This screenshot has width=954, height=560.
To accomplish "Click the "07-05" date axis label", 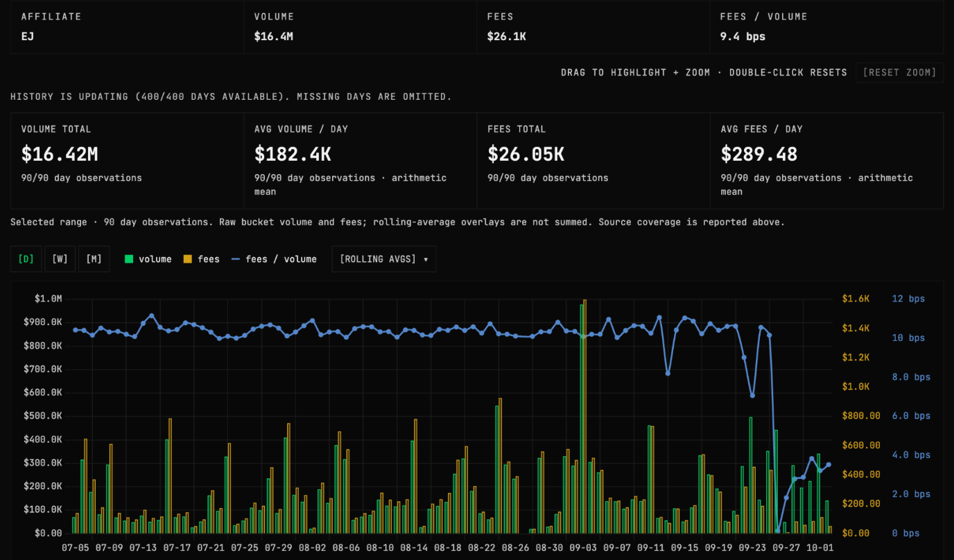I will point(75,548).
